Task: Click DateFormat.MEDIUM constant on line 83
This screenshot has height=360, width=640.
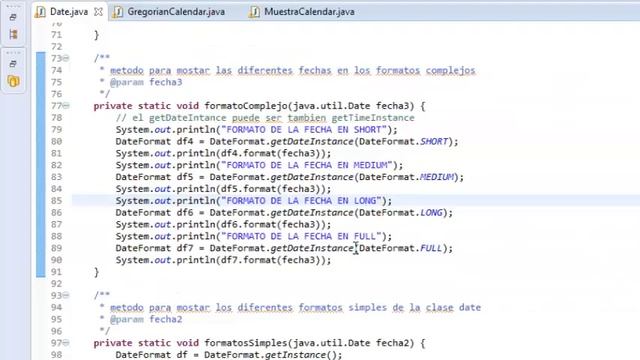Action: (x=406, y=177)
